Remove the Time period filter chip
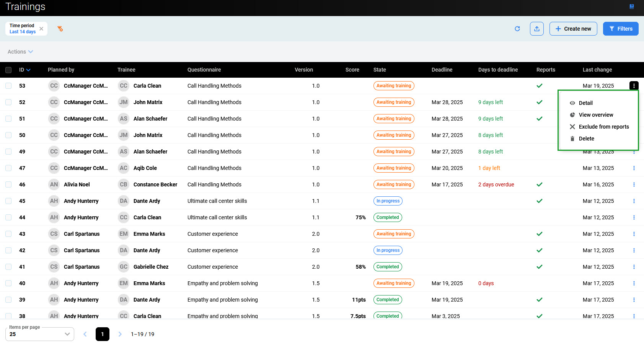The height and width of the screenshot is (346, 644). click(x=41, y=29)
